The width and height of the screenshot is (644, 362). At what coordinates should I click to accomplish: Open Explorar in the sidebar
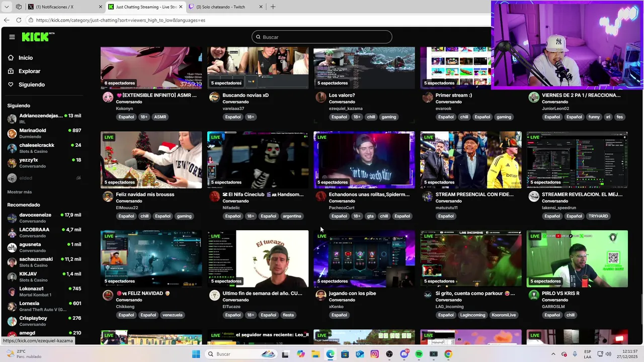(29, 71)
